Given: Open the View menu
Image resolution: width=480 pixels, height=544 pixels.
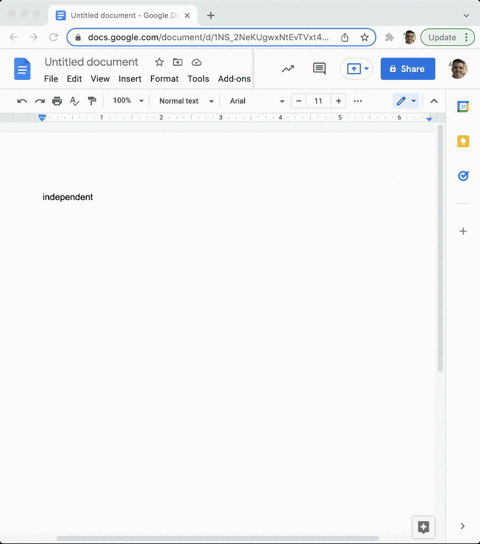Looking at the screenshot, I should 100,79.
